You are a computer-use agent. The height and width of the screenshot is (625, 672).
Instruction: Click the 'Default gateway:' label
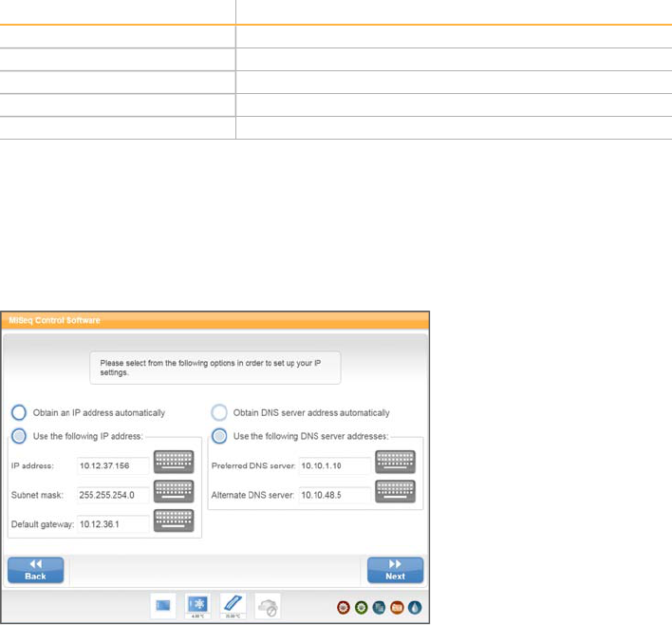pyautogui.click(x=43, y=524)
